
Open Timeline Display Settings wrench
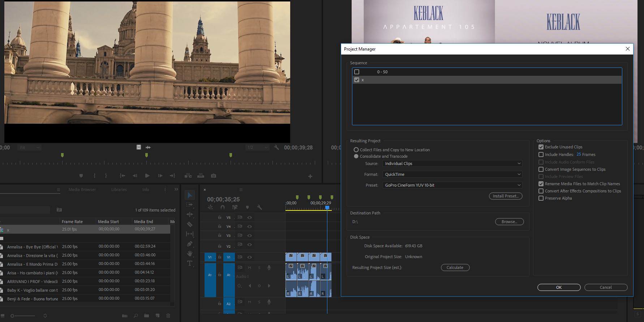[259, 207]
